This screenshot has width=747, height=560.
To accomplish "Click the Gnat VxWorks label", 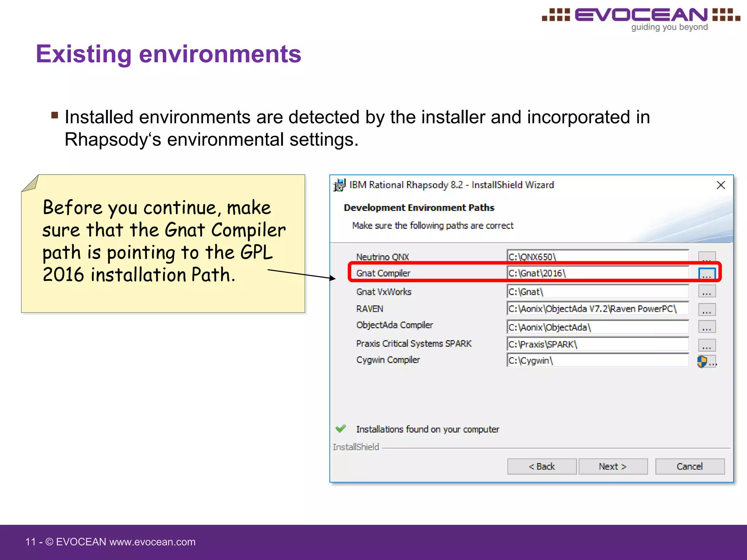I will (384, 292).
